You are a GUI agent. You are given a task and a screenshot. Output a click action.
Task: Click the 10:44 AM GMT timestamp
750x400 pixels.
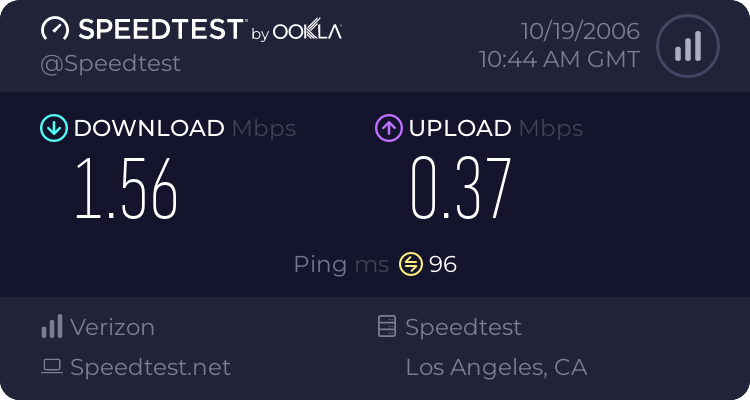point(559,59)
